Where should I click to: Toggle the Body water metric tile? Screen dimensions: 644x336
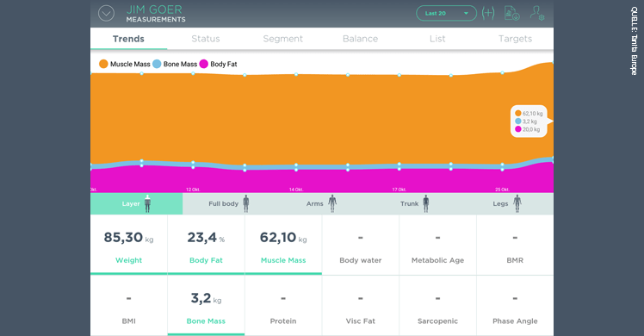(360, 245)
